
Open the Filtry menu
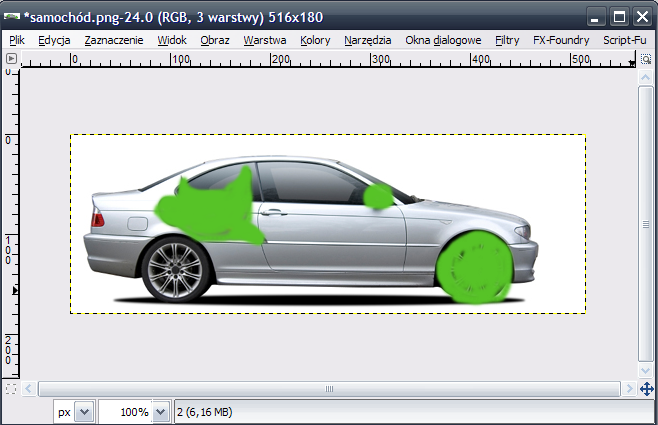tap(507, 40)
